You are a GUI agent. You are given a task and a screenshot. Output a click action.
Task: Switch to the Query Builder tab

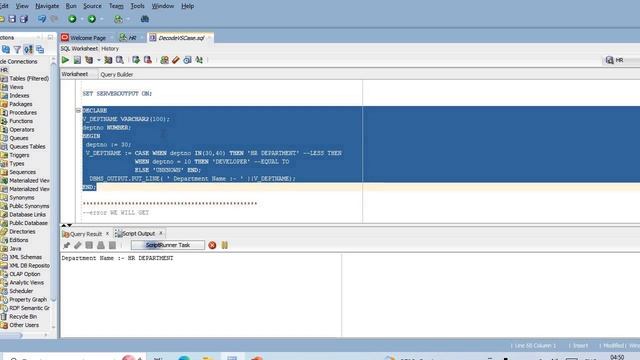pos(117,74)
